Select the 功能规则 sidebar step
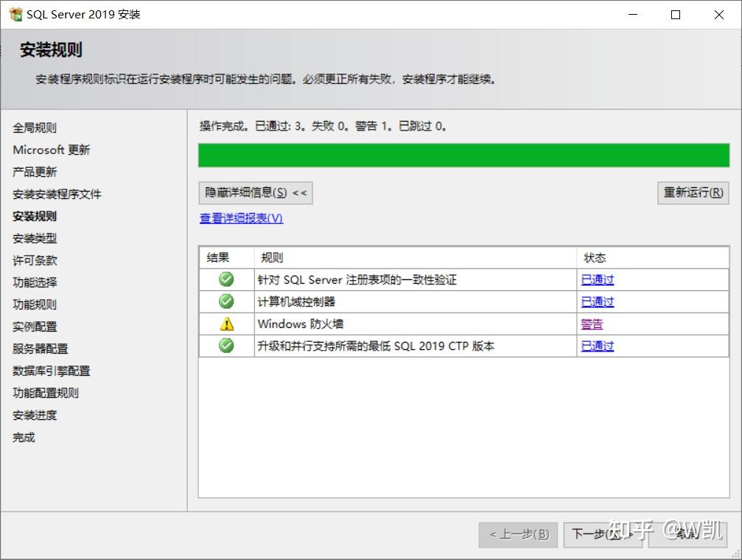The width and height of the screenshot is (742, 560). pyautogui.click(x=35, y=304)
